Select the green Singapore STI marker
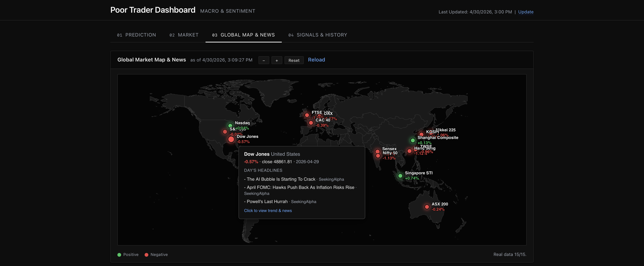Screen dimensions: 644x266 (400, 176)
